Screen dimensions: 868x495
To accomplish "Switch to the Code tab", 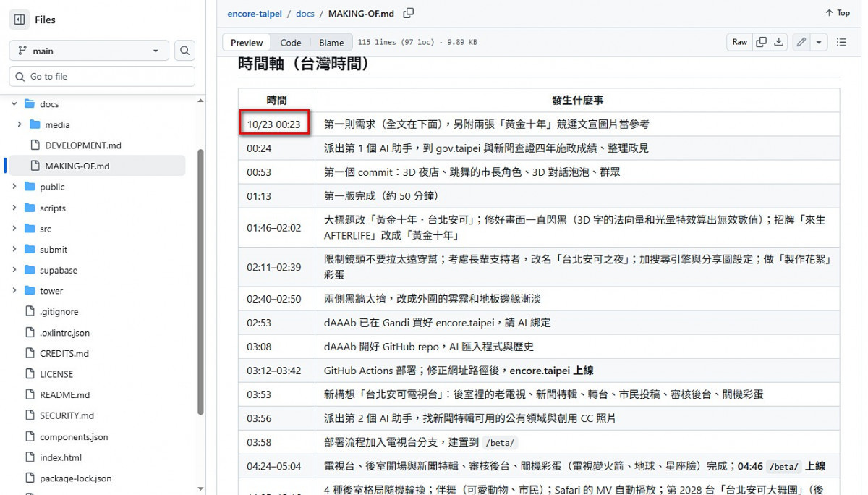I will coord(291,43).
